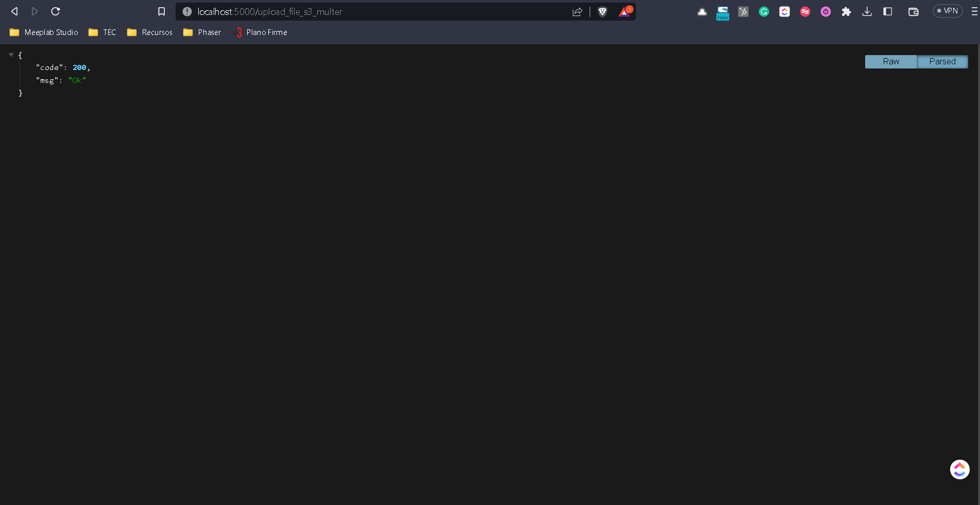Switch to the Parsed JSON view
Viewport: 980px width, 505px height.
click(x=942, y=62)
